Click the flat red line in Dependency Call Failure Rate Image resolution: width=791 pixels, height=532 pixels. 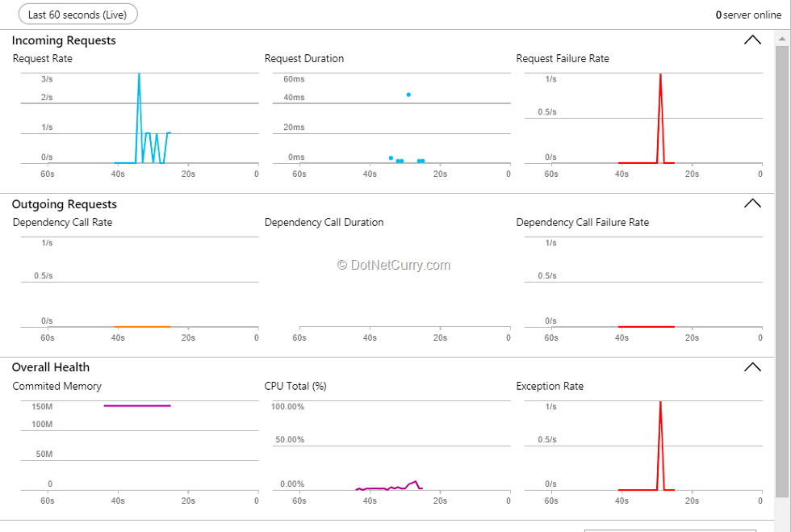646,326
